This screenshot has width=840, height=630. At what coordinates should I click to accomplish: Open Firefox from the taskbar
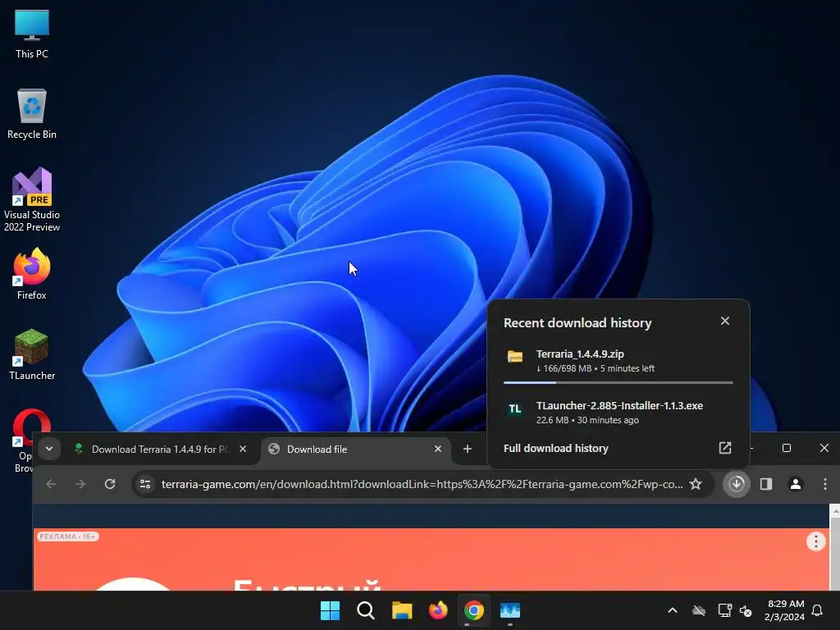(x=438, y=610)
